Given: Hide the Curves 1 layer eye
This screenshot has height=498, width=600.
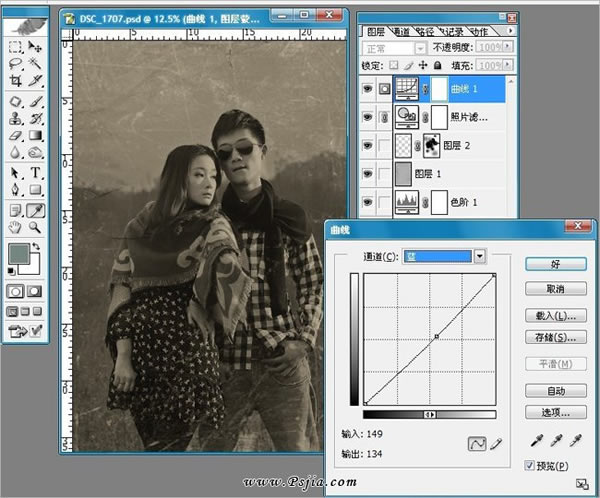Looking at the screenshot, I should (x=367, y=89).
